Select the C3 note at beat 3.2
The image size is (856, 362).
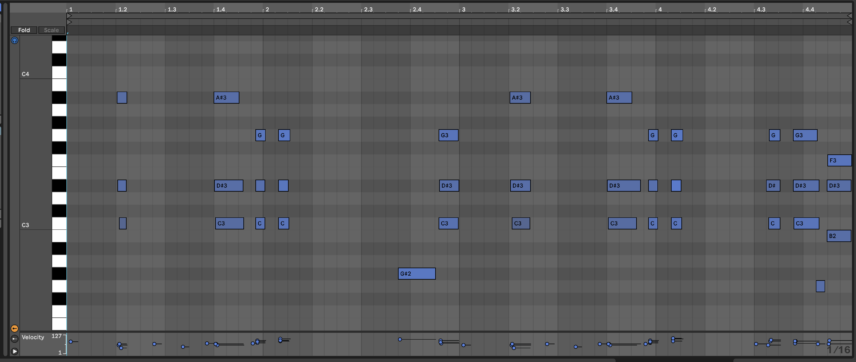[521, 223]
